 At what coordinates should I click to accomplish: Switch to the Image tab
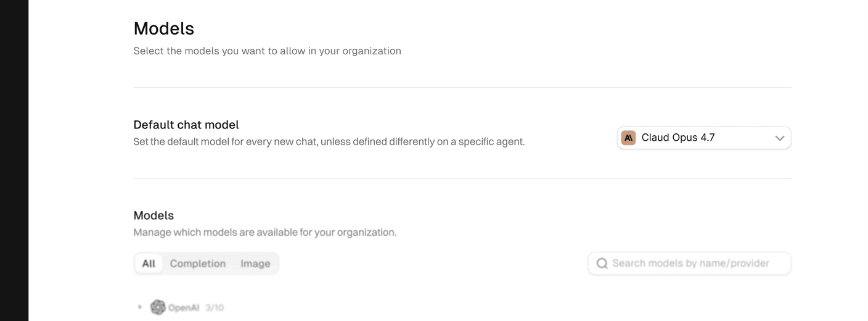[x=255, y=264]
